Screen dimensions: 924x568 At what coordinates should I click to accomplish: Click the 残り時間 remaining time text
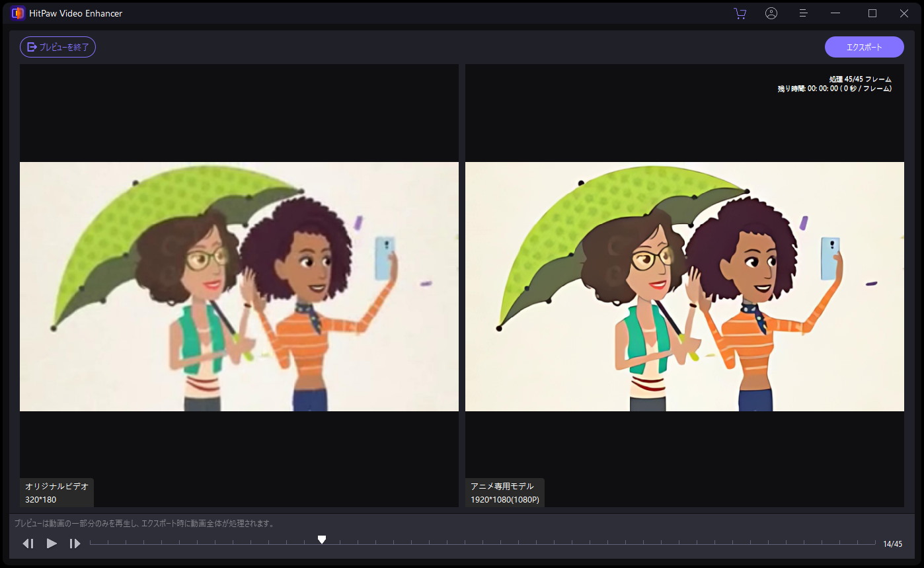835,89
